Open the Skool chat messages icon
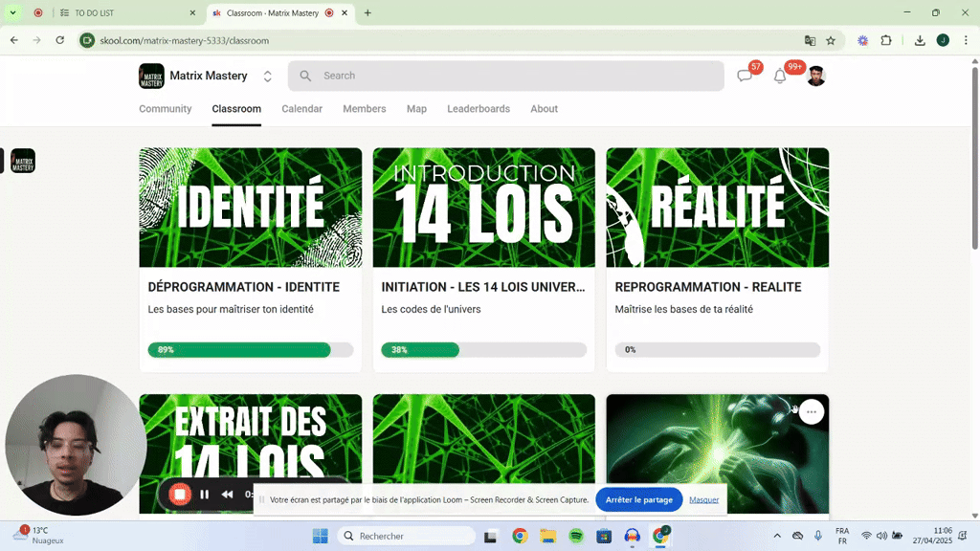The width and height of the screenshot is (980, 551). [745, 75]
